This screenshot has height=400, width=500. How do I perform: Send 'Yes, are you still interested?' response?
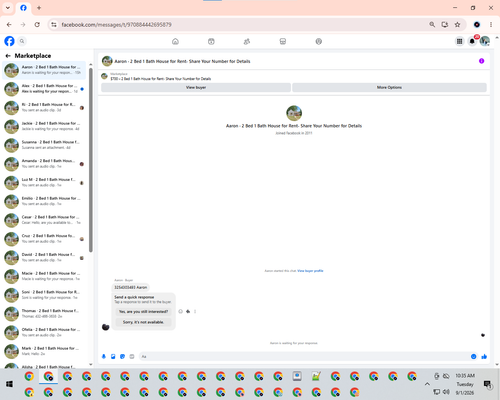click(143, 312)
